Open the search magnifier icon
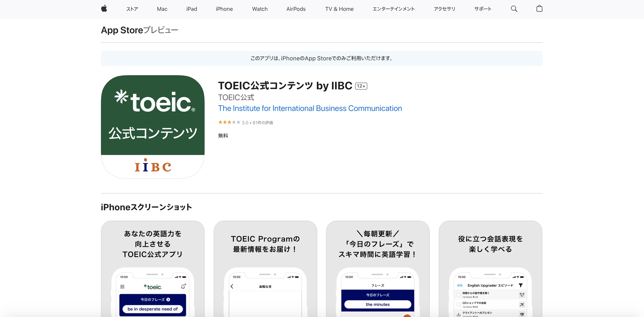Screen dimensions: 644x317 (514, 9)
